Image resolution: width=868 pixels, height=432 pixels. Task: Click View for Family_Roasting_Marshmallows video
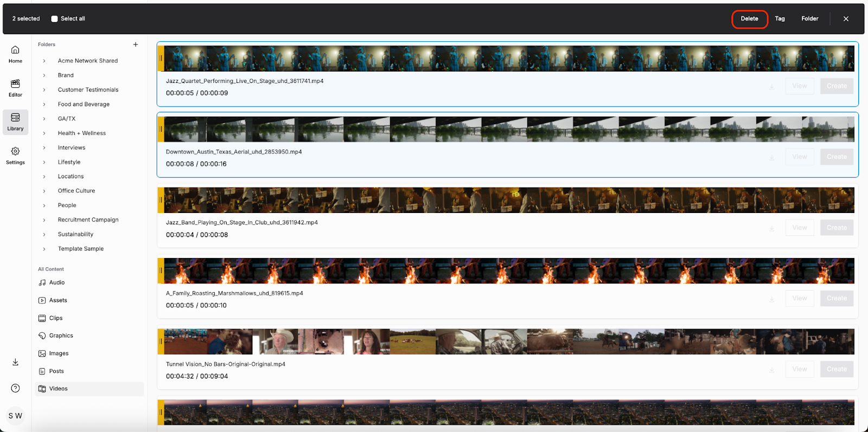(800, 298)
